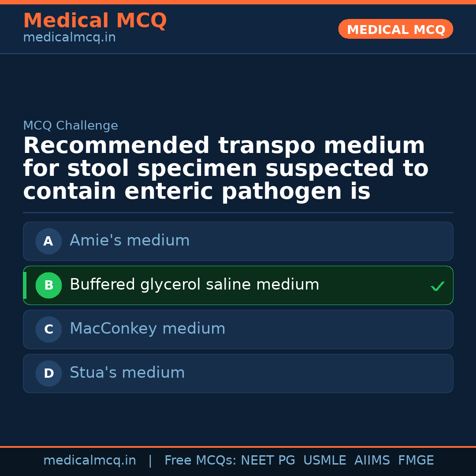Image resolution: width=476 pixels, height=476 pixels.
Task: Open medicalmcq.in link under the header title
Action: 69,38
